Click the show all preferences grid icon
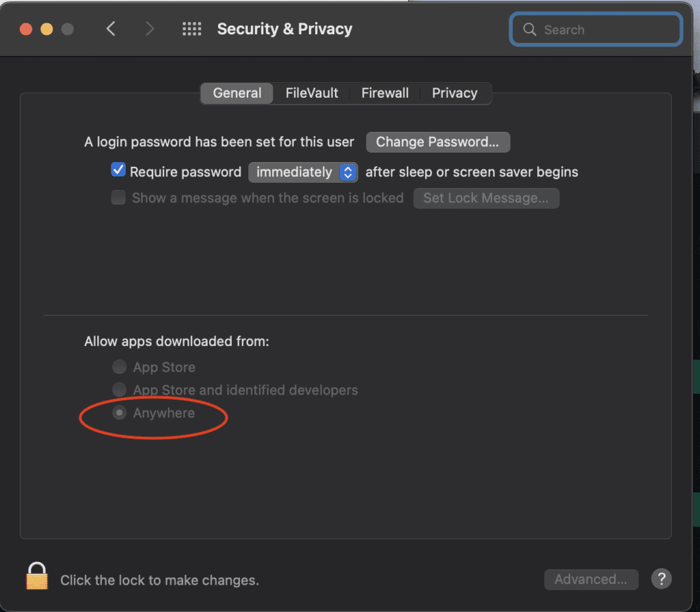Screen dimensions: 700x612 coord(191,29)
